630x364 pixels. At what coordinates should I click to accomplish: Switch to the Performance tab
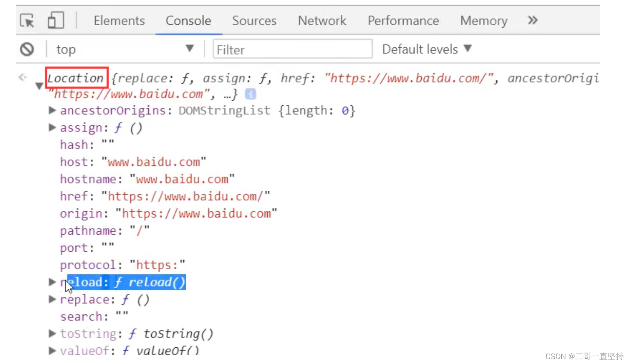click(403, 20)
